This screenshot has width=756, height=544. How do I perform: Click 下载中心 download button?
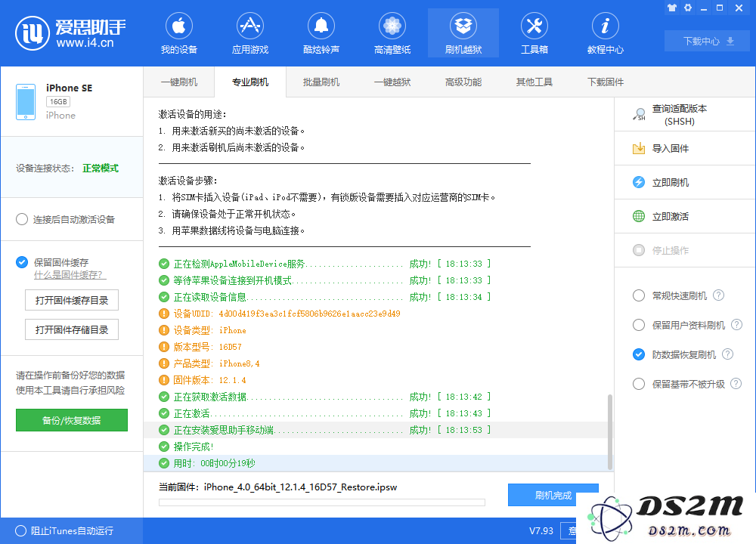(708, 41)
